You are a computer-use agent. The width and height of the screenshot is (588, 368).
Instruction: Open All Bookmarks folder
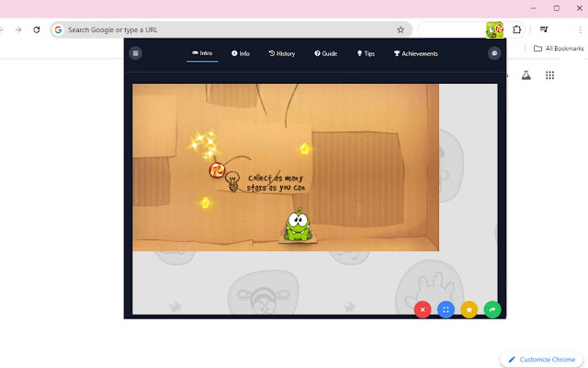tap(559, 48)
